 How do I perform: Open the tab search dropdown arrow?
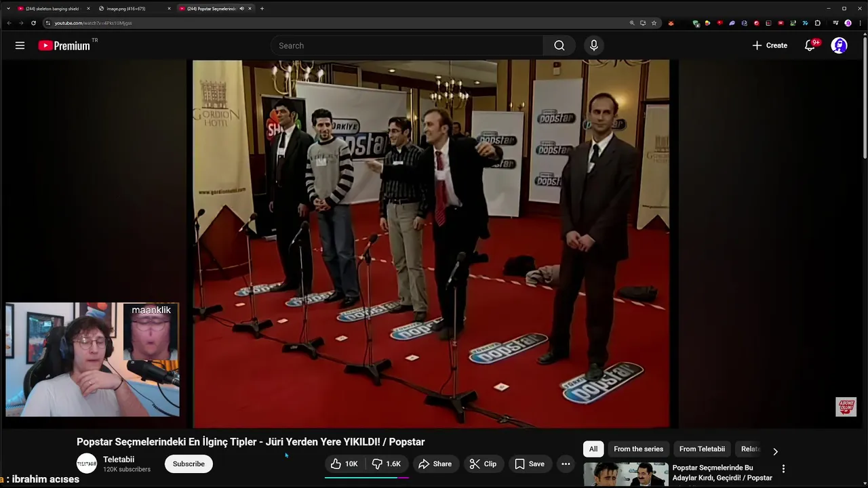pyautogui.click(x=7, y=9)
